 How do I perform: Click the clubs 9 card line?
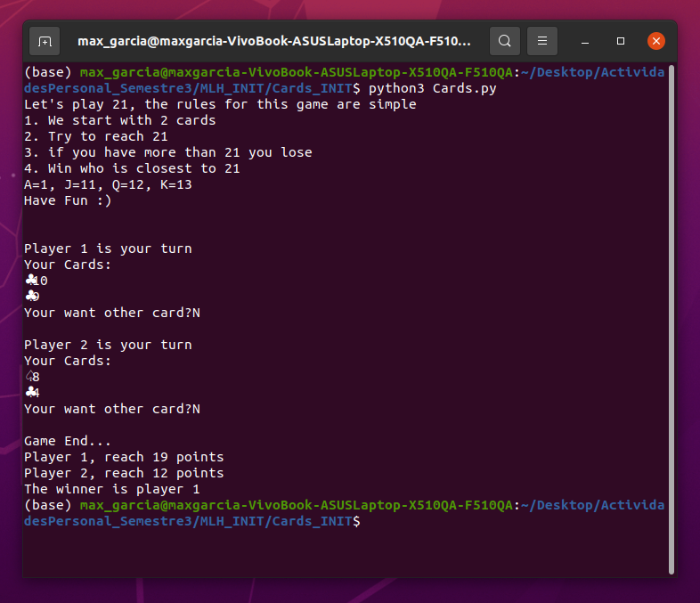(32, 297)
